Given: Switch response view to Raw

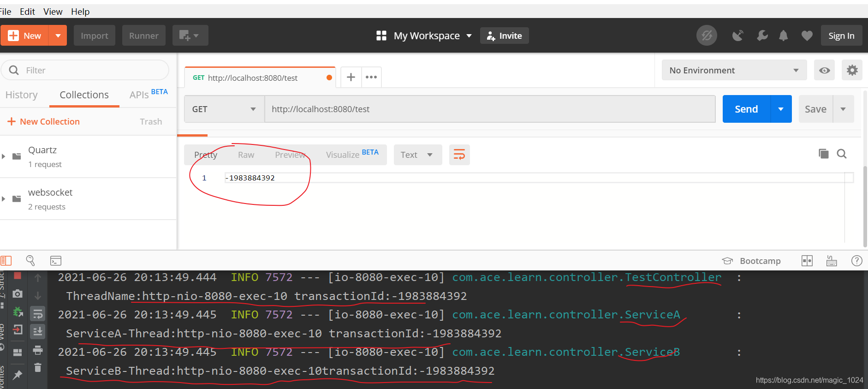Looking at the screenshot, I should (246, 155).
